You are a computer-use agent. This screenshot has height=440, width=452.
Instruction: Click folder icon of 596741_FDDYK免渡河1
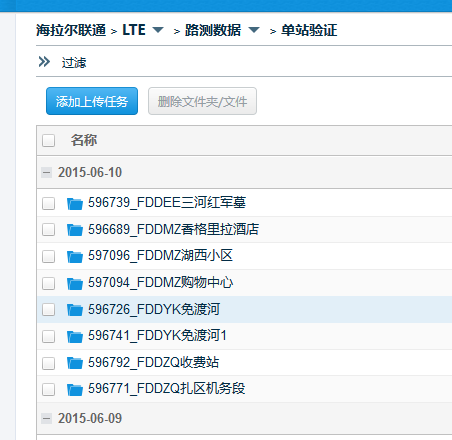pos(75,336)
